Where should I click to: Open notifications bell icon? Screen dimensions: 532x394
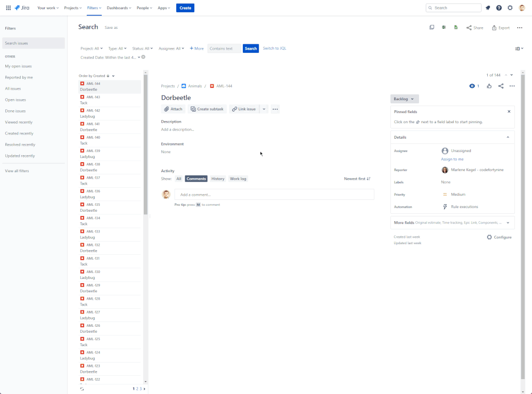tap(488, 8)
